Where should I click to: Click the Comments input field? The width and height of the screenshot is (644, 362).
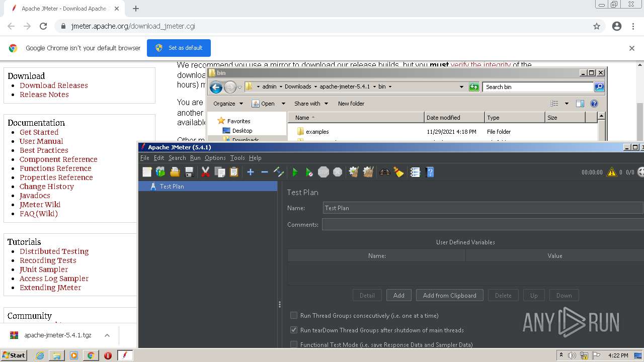(483, 224)
